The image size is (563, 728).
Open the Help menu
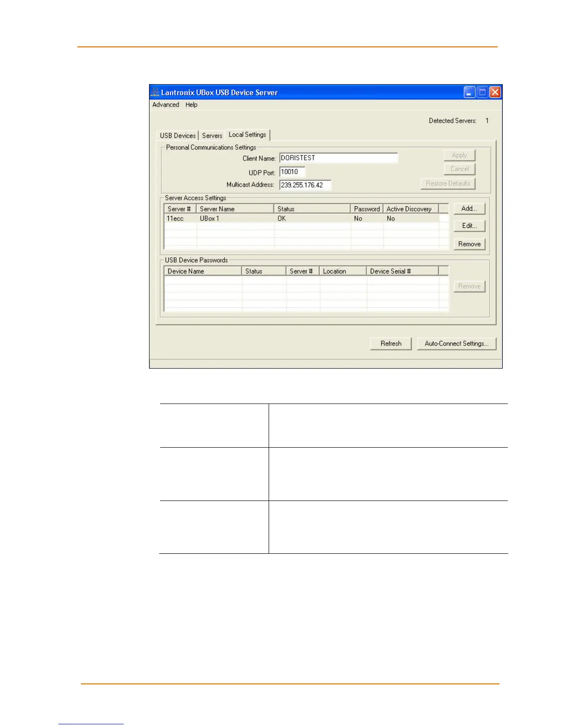click(191, 105)
